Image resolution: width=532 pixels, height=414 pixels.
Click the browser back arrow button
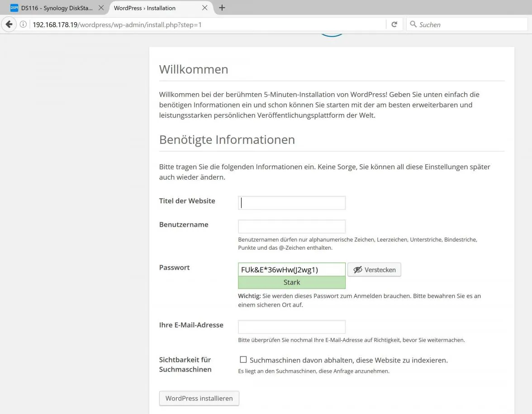click(9, 24)
